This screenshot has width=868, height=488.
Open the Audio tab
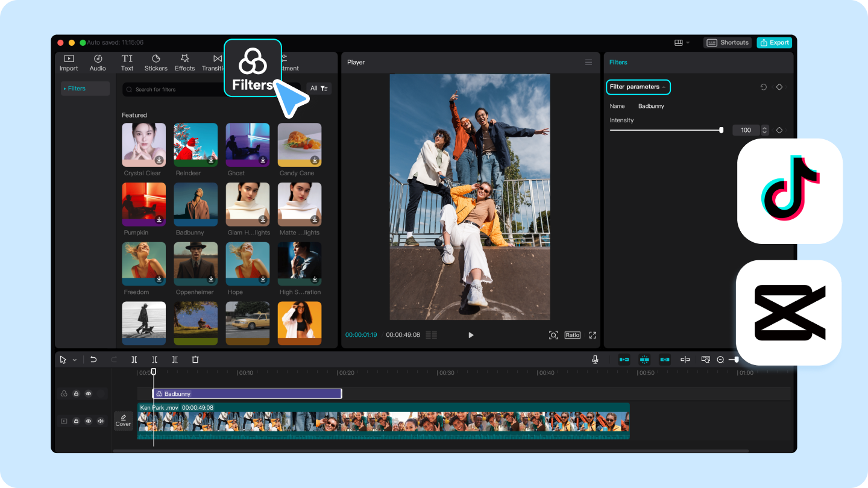[98, 62]
